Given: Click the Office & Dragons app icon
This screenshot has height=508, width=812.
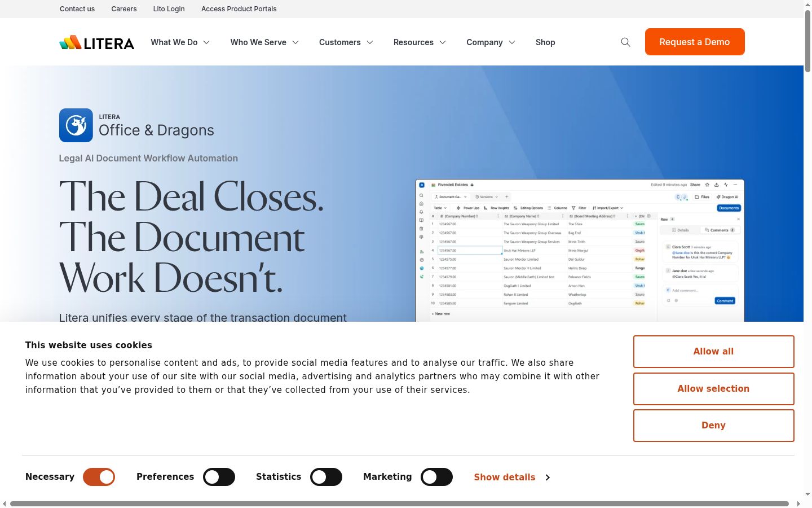Looking at the screenshot, I should pos(76,125).
